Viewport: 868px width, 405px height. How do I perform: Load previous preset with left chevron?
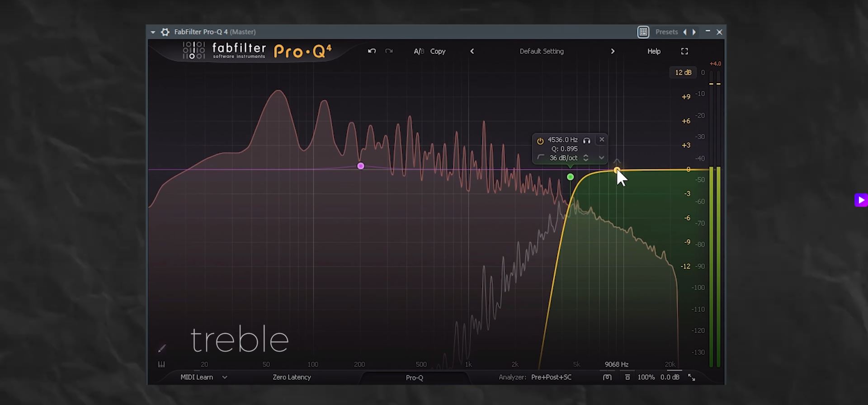[x=472, y=51]
